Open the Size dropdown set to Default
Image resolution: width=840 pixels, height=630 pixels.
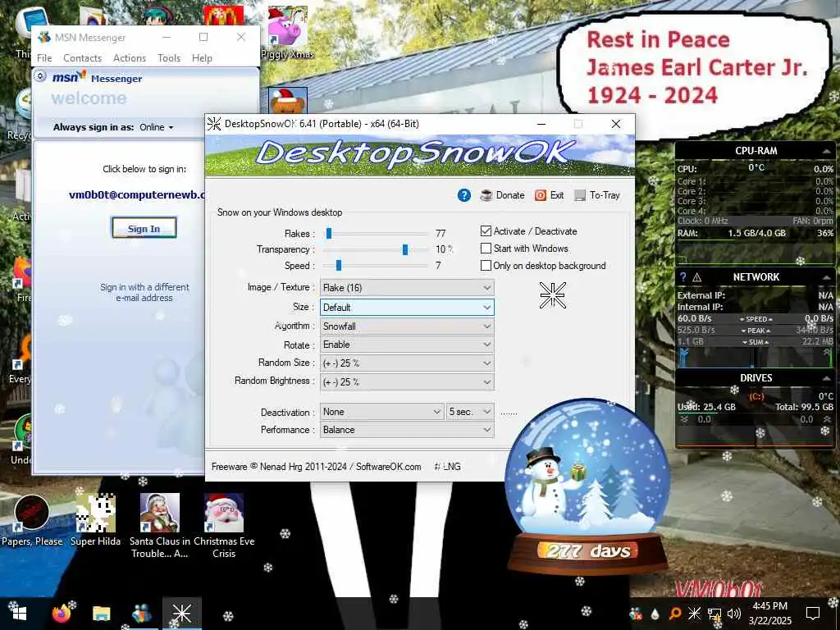pos(407,308)
